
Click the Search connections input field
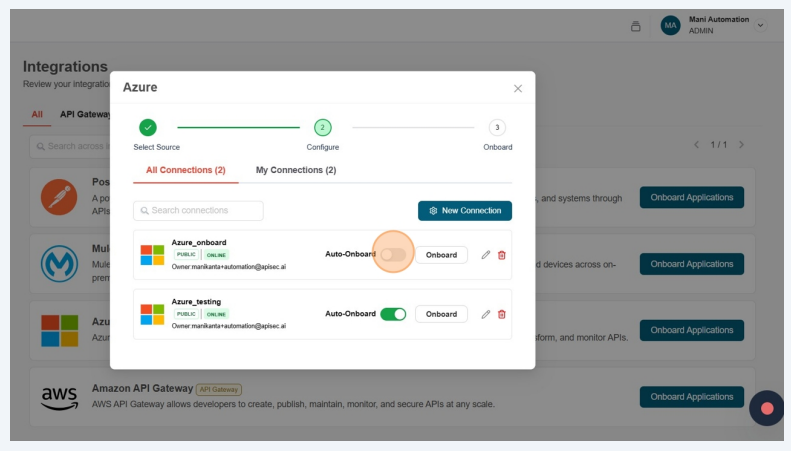tap(198, 211)
